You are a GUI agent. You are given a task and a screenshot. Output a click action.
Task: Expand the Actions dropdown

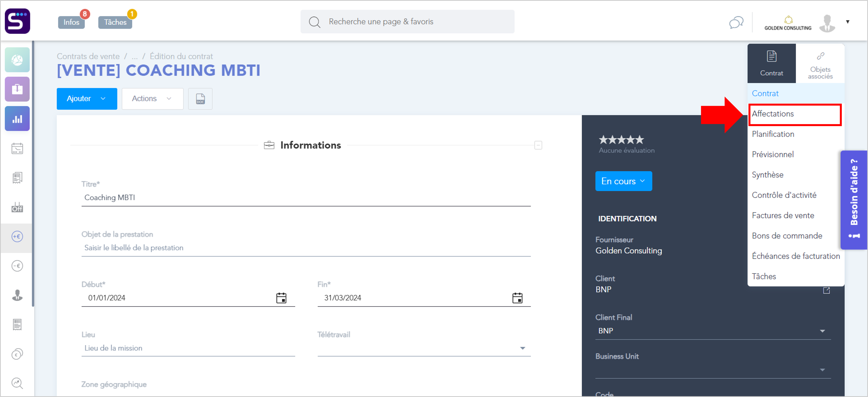(x=152, y=99)
